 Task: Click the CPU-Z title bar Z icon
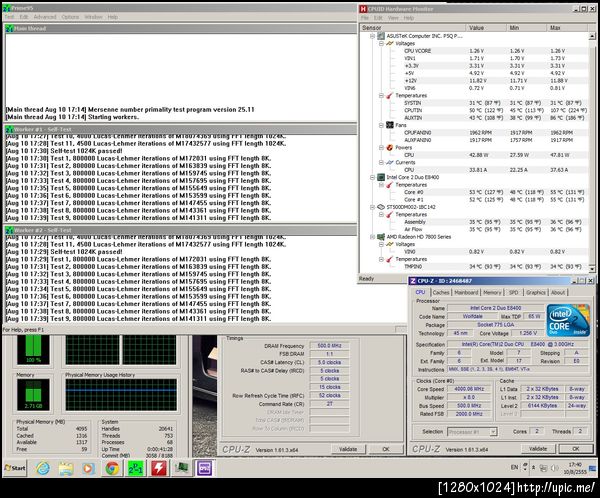coord(413,281)
